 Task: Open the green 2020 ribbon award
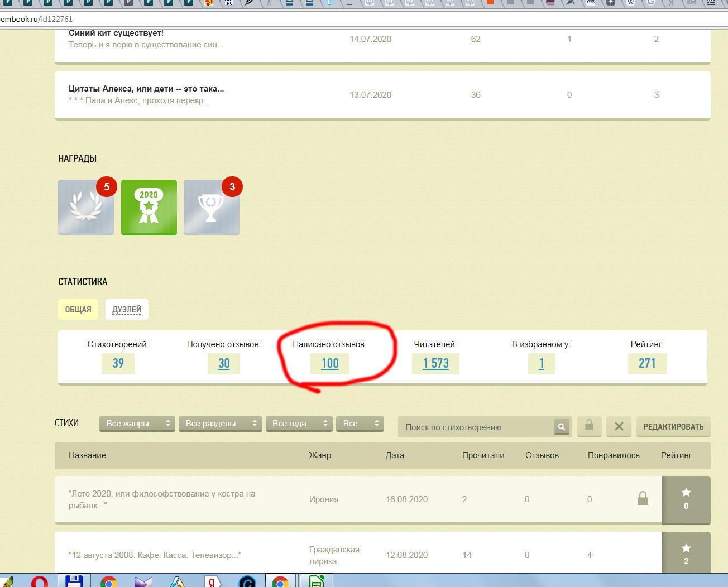point(149,208)
